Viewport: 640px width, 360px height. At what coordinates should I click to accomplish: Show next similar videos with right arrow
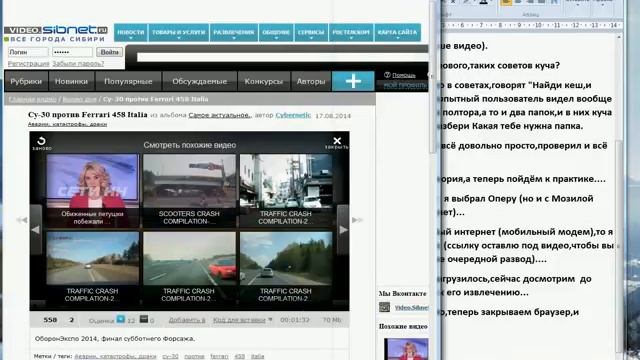[x=343, y=230]
